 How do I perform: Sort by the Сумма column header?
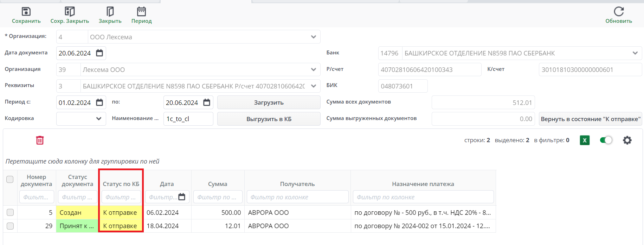[x=218, y=184]
